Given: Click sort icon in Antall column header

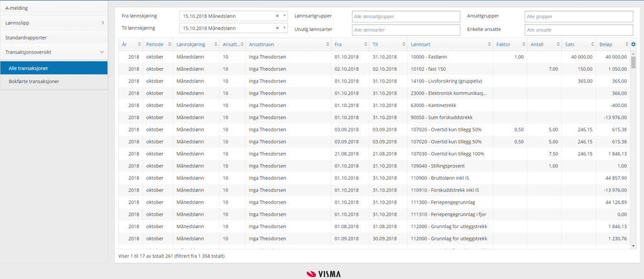Looking at the screenshot, I should coord(558,44).
